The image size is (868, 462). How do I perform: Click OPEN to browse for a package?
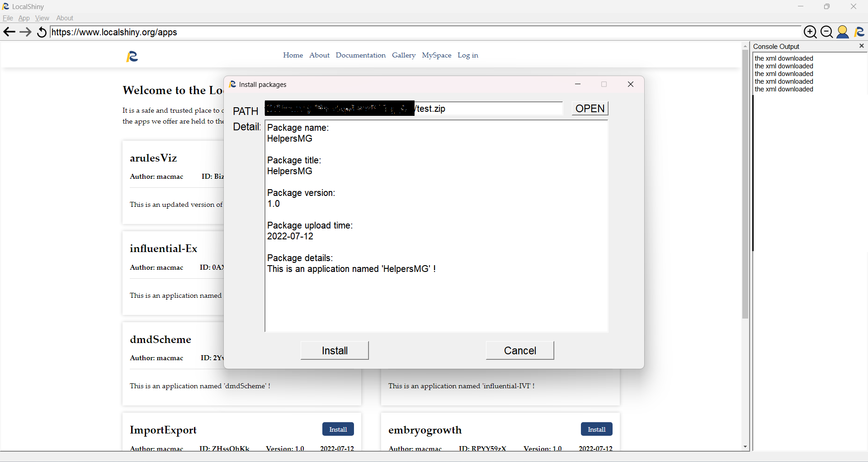click(x=590, y=109)
